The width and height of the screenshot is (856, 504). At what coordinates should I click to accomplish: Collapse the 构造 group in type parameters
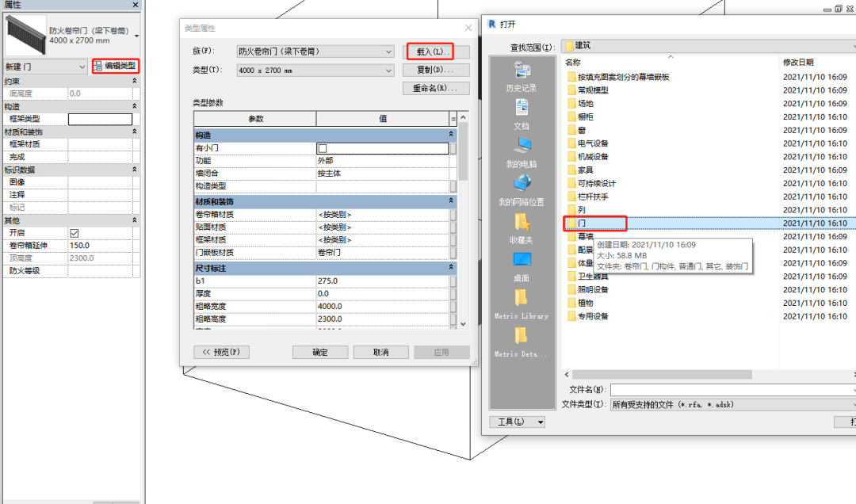pyautogui.click(x=451, y=135)
